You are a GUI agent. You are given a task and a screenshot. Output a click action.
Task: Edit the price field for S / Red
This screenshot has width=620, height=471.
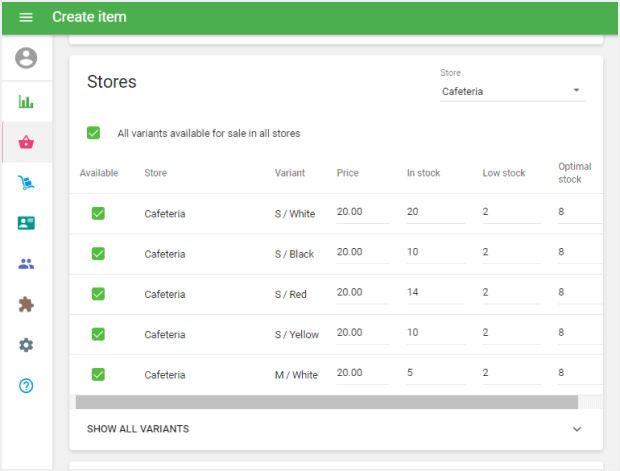363,293
